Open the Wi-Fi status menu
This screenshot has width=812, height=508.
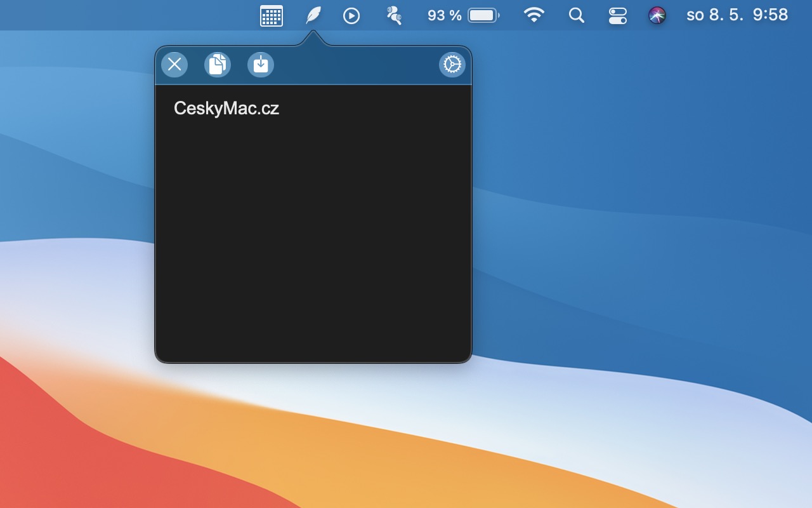click(x=534, y=15)
